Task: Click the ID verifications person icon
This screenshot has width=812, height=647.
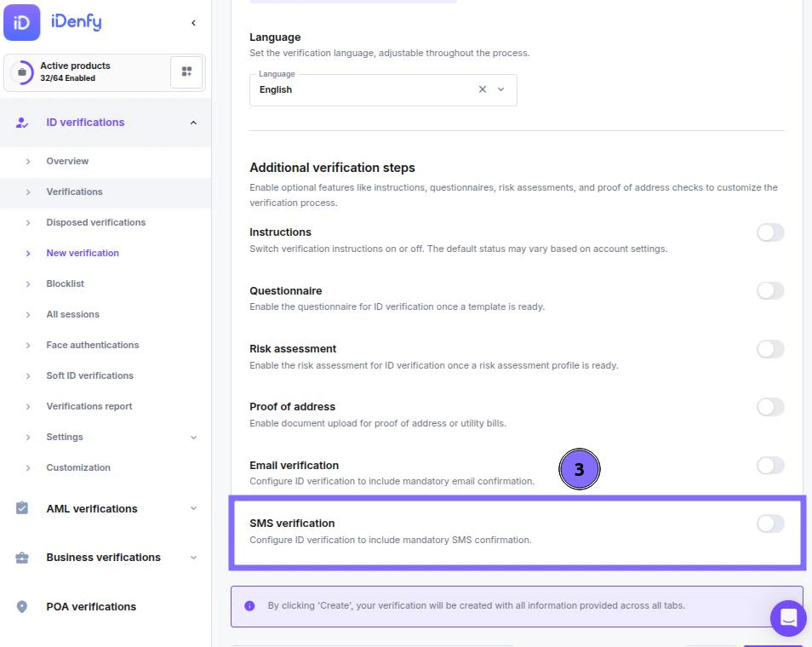Action: click(22, 123)
